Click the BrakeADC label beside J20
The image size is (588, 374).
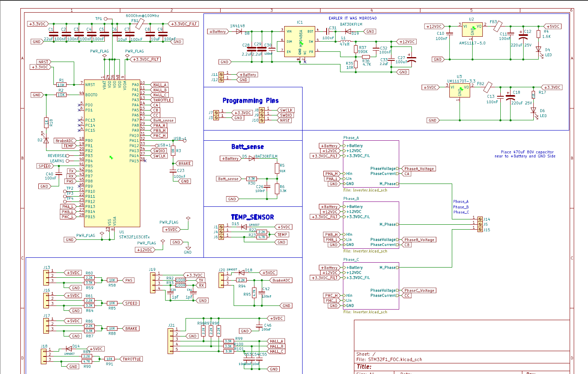tap(281, 280)
